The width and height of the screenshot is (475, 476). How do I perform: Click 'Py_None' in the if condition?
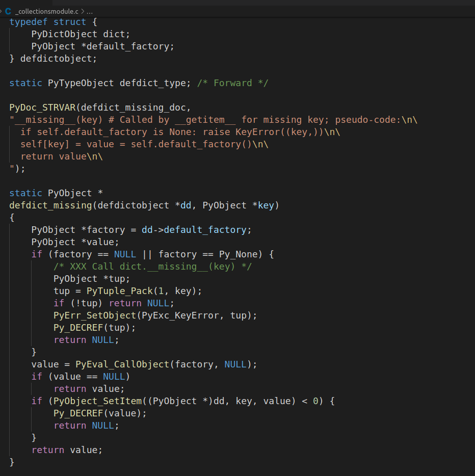coord(238,254)
